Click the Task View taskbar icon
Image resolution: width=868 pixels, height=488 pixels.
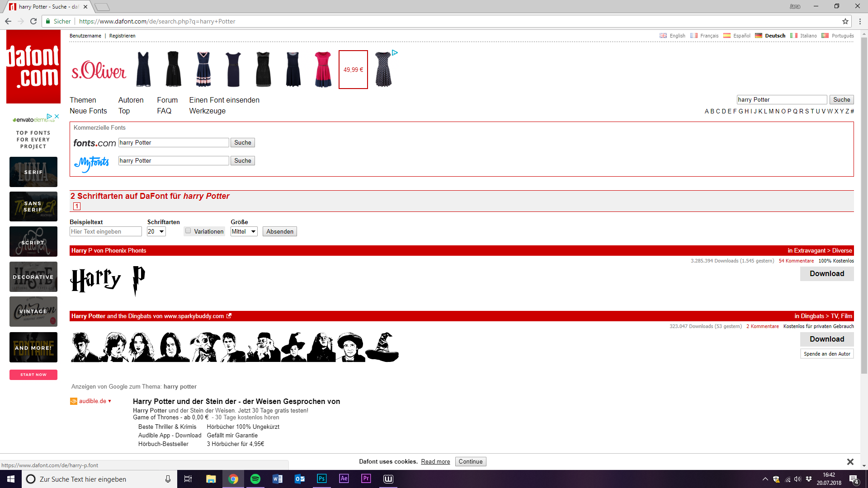(x=188, y=479)
